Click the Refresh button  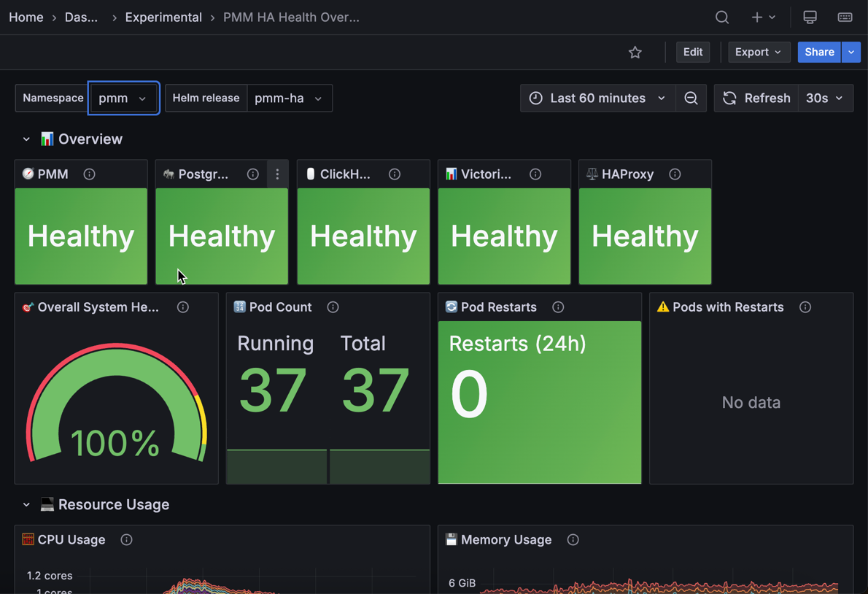[756, 98]
